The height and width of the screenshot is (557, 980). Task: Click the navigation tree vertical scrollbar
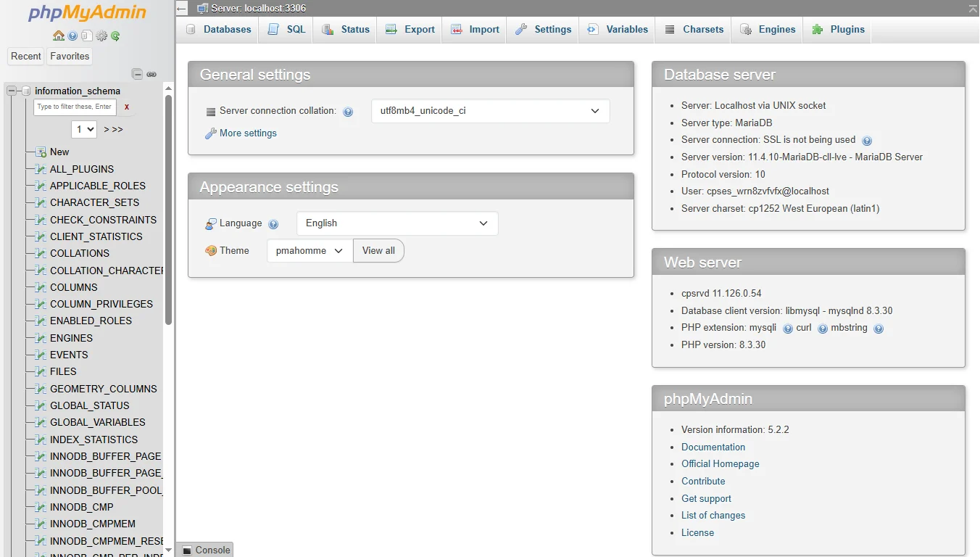(x=169, y=210)
